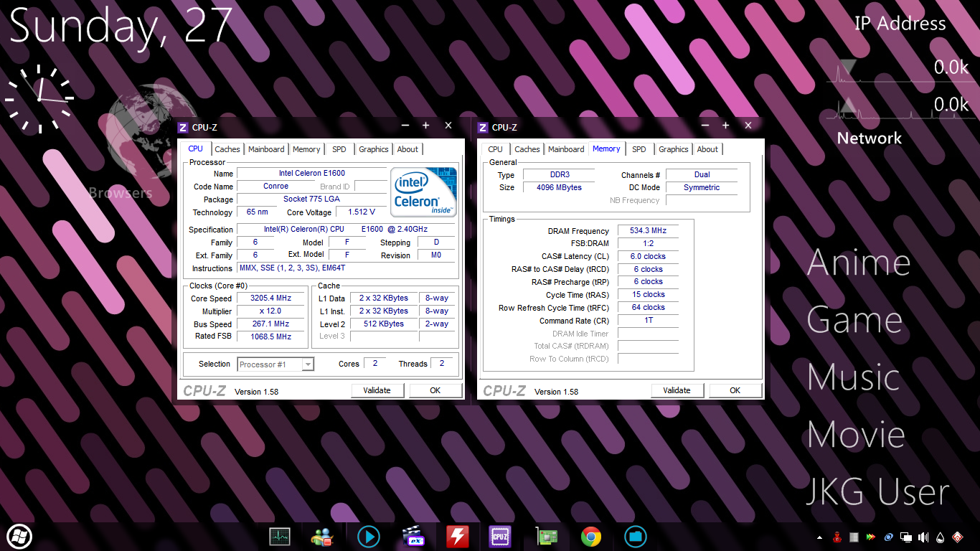Open the Processor #1 selection dropdown
980x551 pixels.
[x=275, y=364]
